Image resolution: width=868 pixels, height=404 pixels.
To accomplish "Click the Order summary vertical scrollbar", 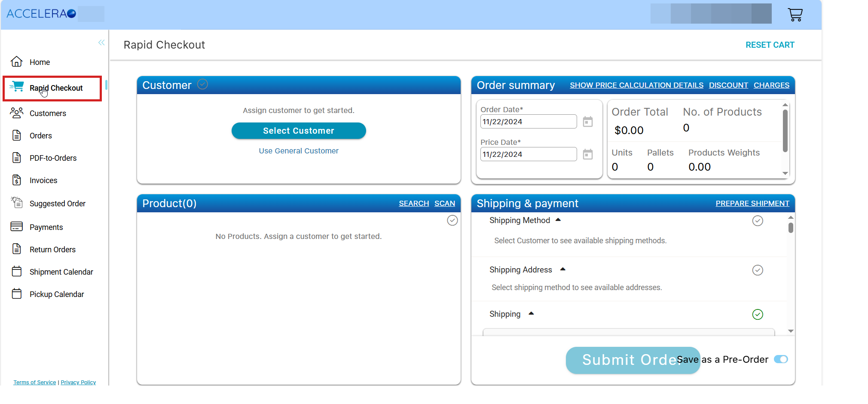I will [785, 131].
